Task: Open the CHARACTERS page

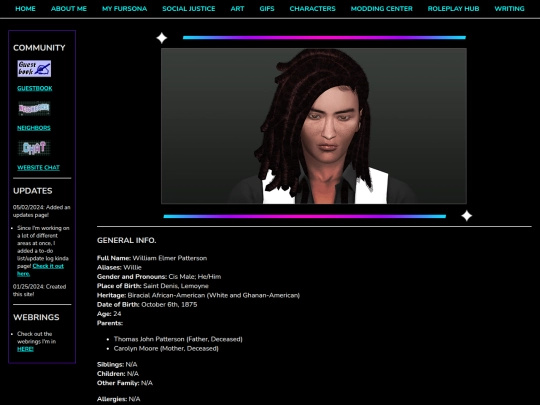Action: (x=312, y=9)
